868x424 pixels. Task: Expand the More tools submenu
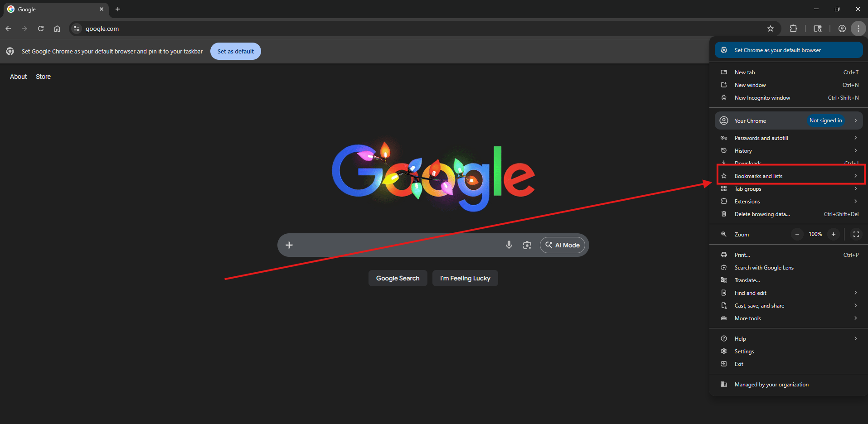click(789, 318)
